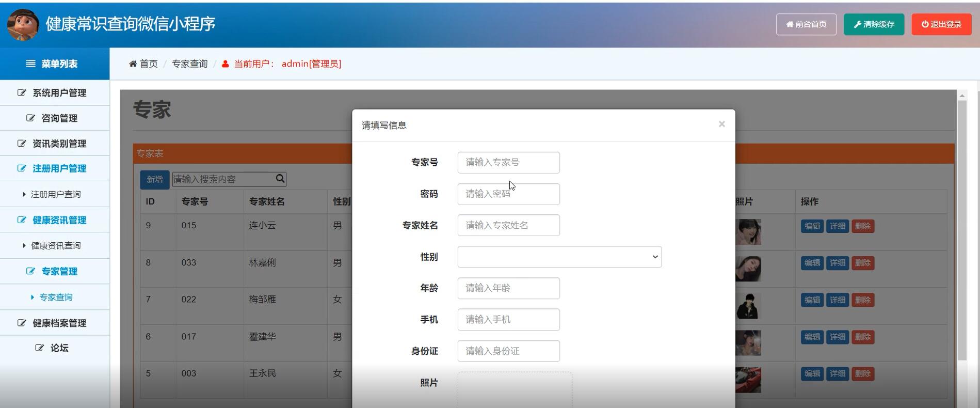The image size is (980, 408).
Task: Click the red user icon before 当前用户
Action: 226,64
